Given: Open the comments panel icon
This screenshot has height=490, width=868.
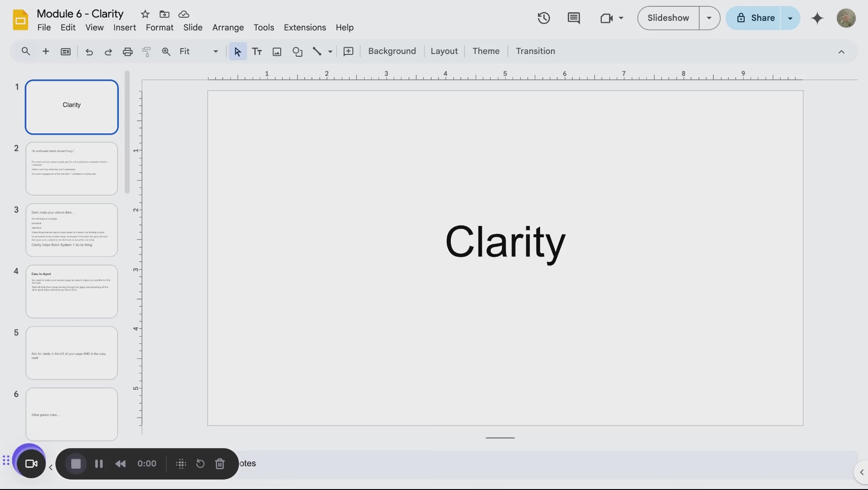Looking at the screenshot, I should (573, 18).
